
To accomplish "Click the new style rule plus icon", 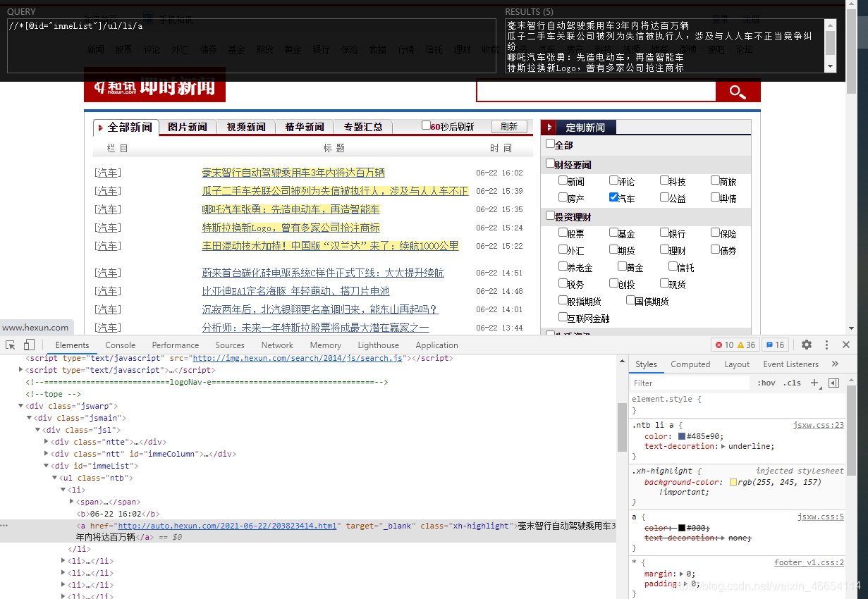I will [x=814, y=383].
